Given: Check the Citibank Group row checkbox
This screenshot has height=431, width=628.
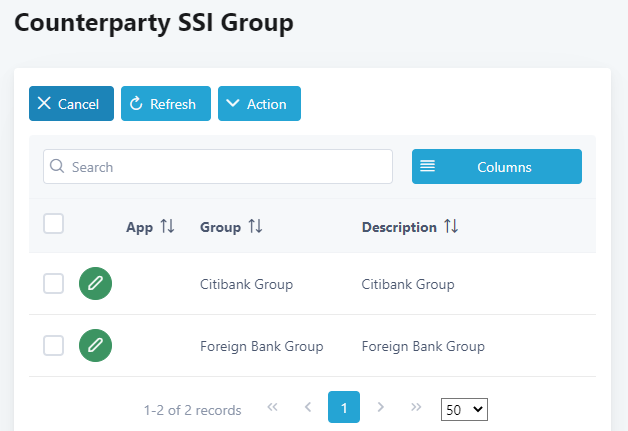Looking at the screenshot, I should [x=54, y=284].
